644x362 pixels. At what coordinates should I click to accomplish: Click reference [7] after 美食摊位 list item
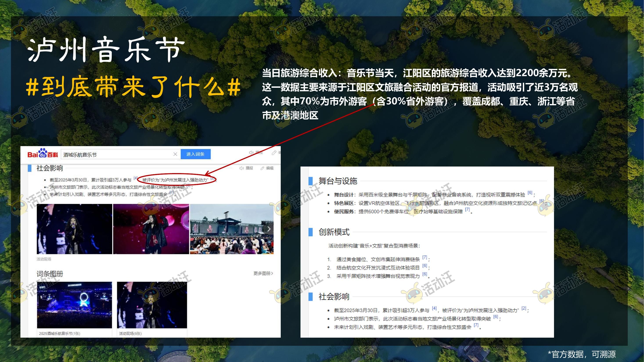coord(425,257)
